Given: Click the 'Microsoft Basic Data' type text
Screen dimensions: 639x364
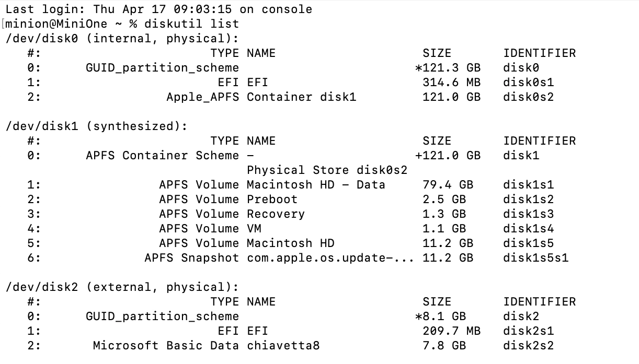Looking at the screenshot, I should coord(166,346).
